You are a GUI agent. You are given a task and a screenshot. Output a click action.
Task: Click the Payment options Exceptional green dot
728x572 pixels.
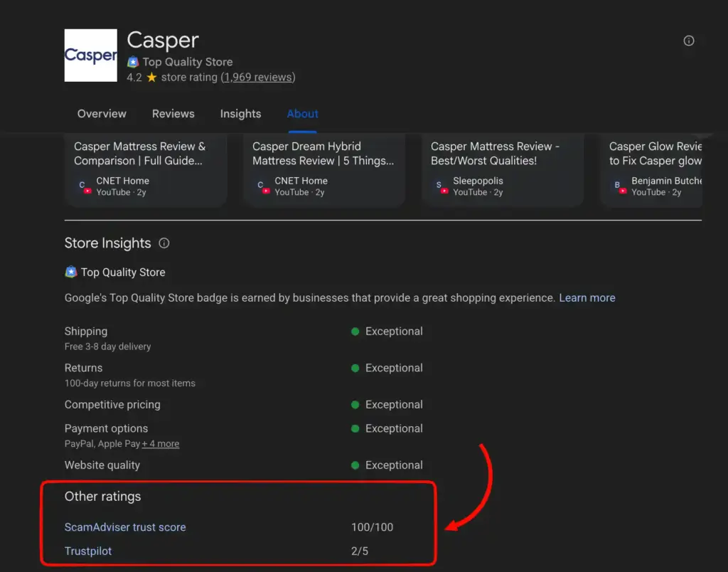tap(355, 428)
